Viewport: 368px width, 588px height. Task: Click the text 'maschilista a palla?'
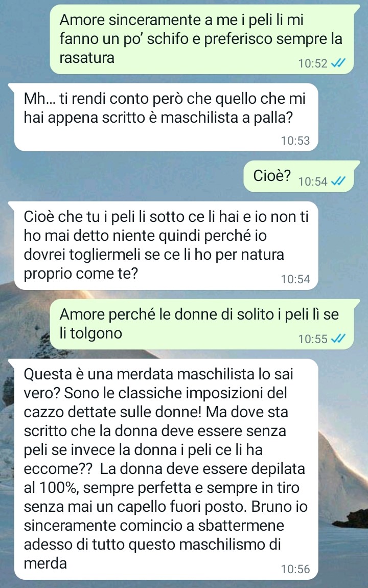point(227,118)
